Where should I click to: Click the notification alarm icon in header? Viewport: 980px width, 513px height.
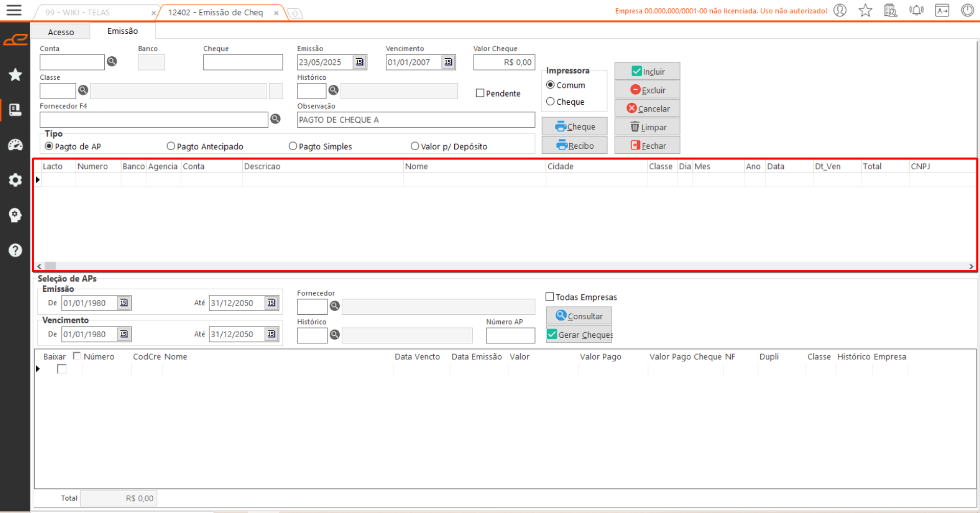coord(916,11)
